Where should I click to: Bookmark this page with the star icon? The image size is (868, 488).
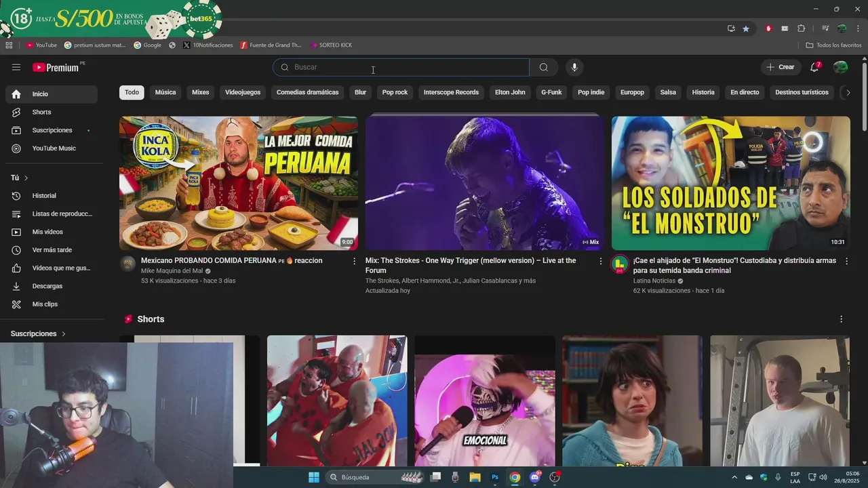(x=746, y=28)
